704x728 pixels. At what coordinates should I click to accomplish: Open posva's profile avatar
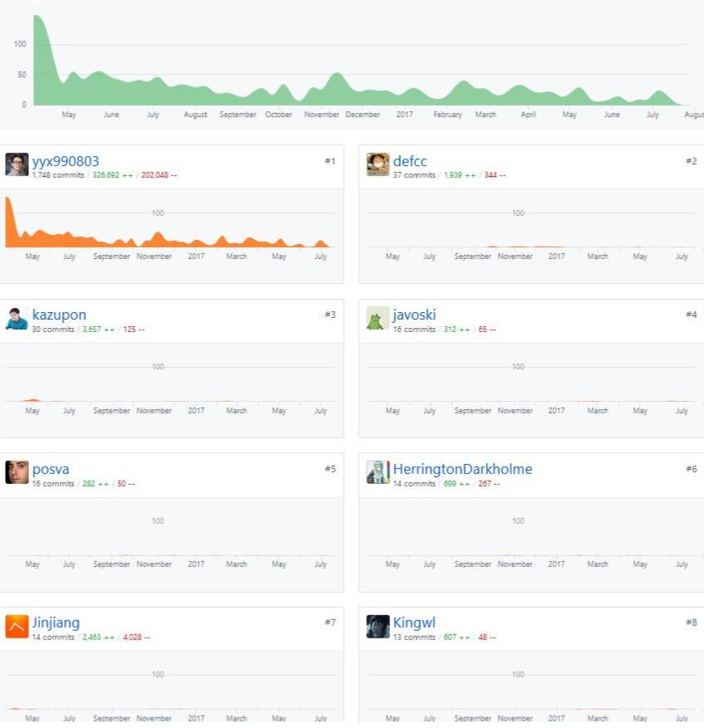tap(17, 472)
